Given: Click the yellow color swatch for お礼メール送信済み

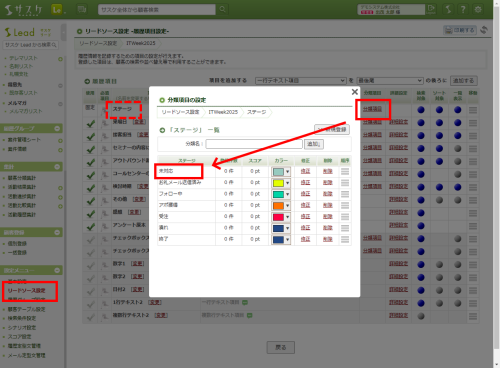Looking at the screenshot, I should (x=278, y=183).
